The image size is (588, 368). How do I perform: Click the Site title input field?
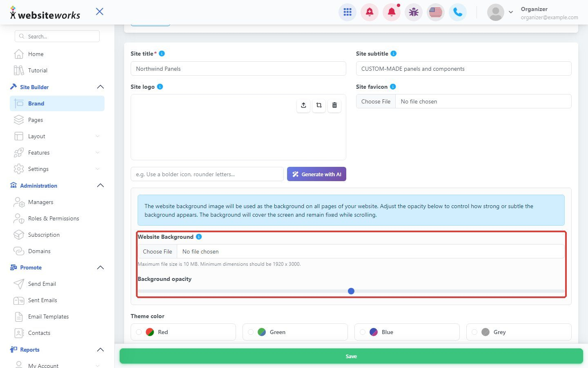[238, 69]
